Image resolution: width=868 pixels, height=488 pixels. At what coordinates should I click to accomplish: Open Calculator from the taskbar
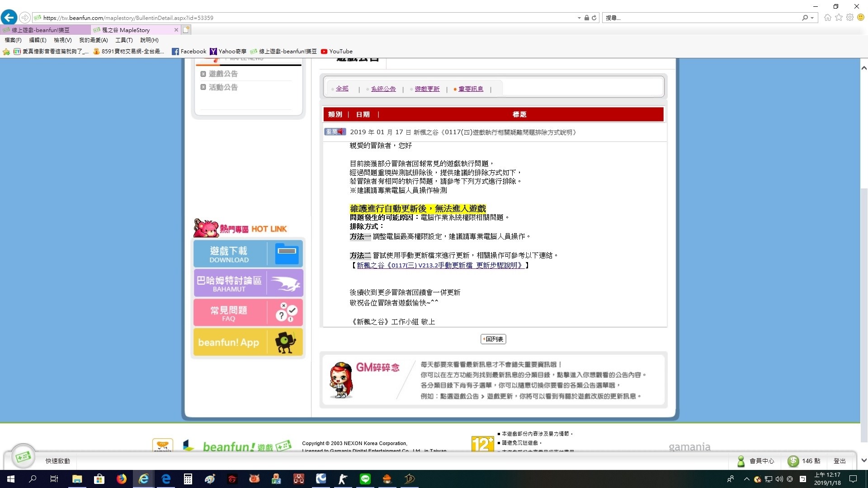pyautogui.click(x=188, y=479)
